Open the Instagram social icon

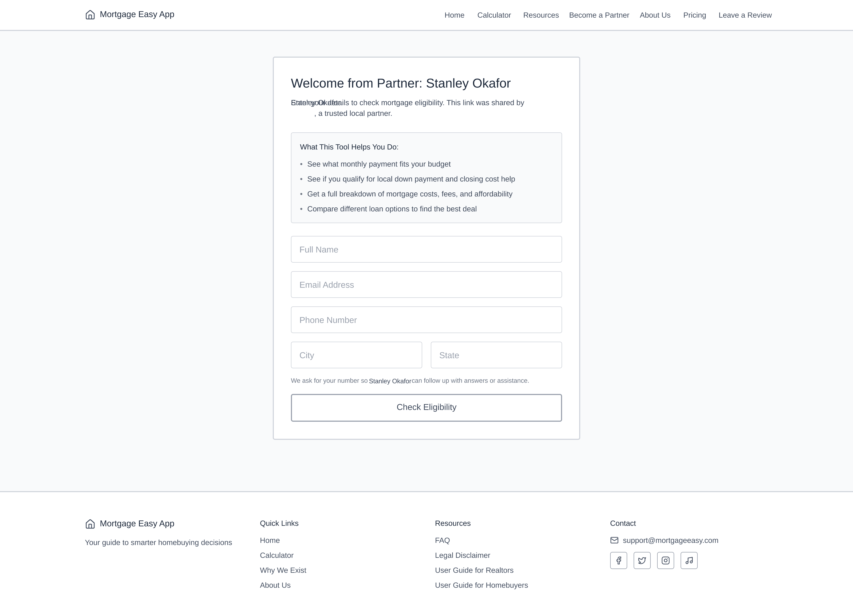pyautogui.click(x=666, y=560)
